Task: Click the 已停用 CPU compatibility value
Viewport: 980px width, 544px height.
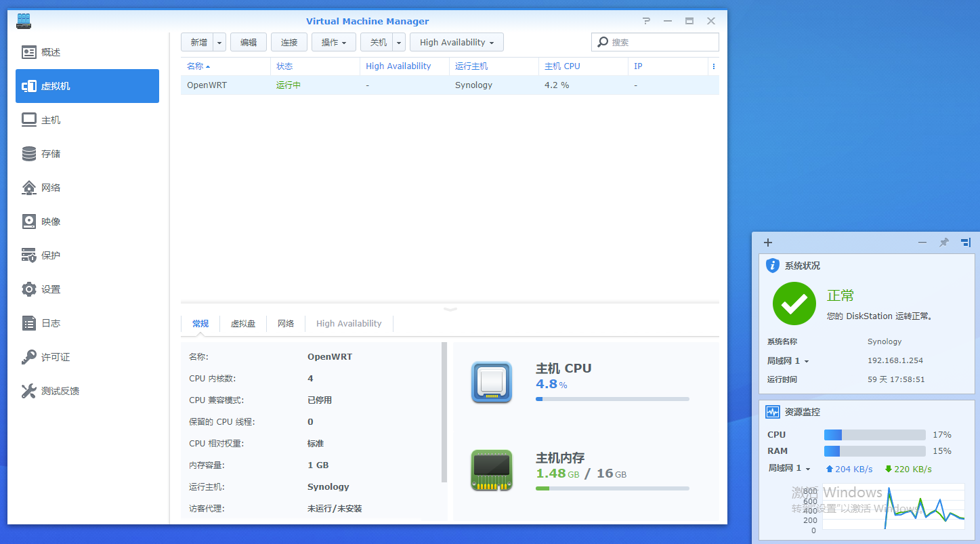Action: 320,400
